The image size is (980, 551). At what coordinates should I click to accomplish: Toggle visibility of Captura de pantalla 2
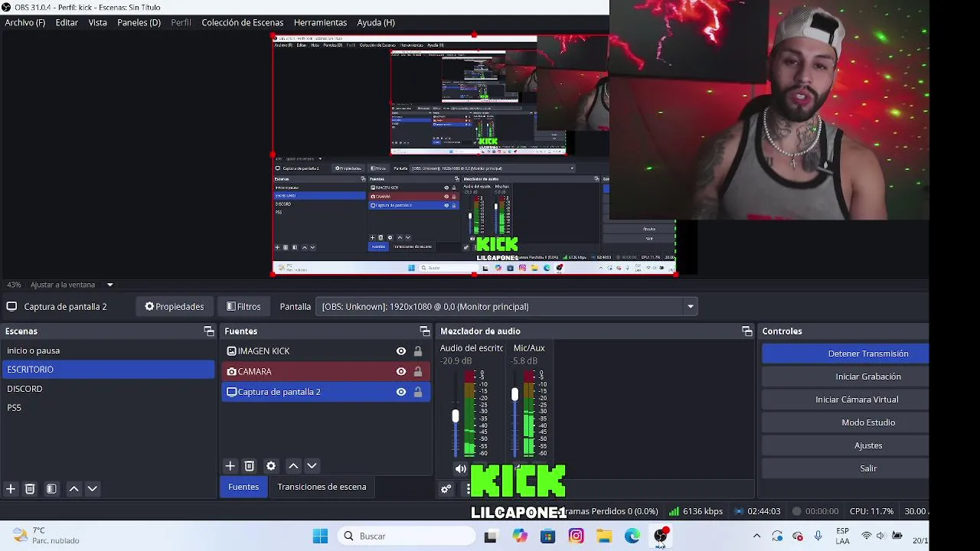(400, 392)
